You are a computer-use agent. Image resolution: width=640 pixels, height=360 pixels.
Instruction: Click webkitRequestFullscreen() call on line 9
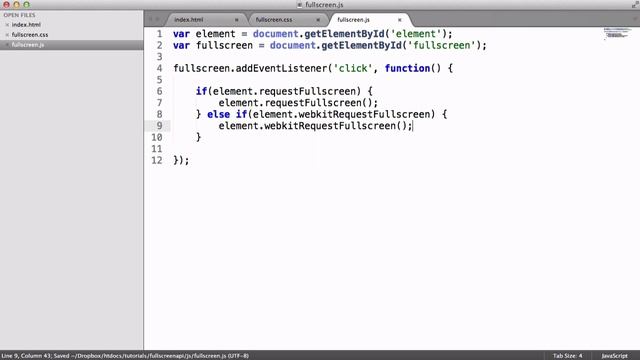point(336,126)
